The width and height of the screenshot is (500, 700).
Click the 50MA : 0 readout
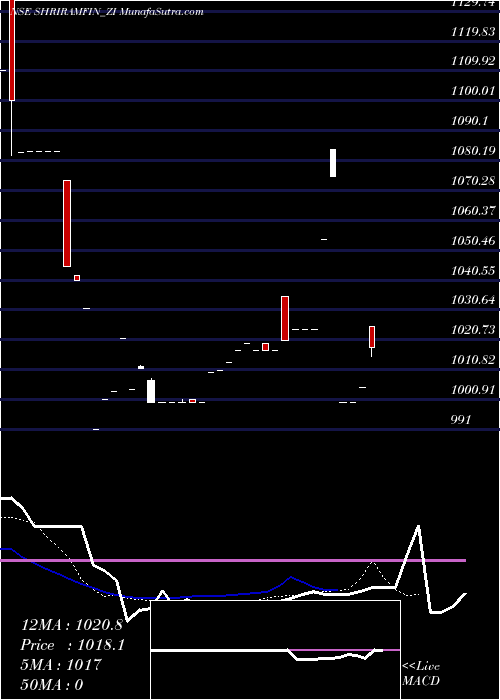point(52,684)
